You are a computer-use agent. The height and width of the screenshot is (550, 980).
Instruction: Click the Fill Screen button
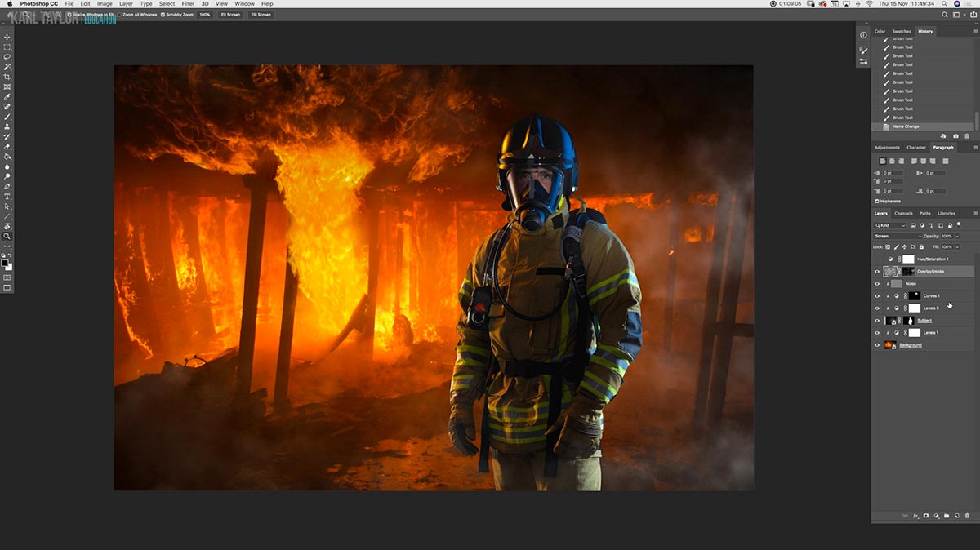(261, 15)
